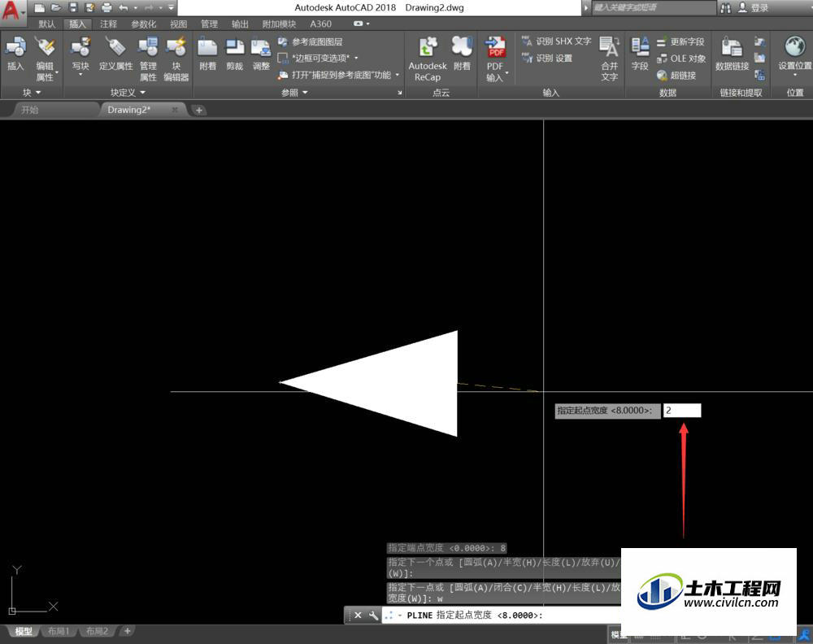The width and height of the screenshot is (813, 644).
Task: Insert an OLE 对象
Action: click(x=680, y=59)
